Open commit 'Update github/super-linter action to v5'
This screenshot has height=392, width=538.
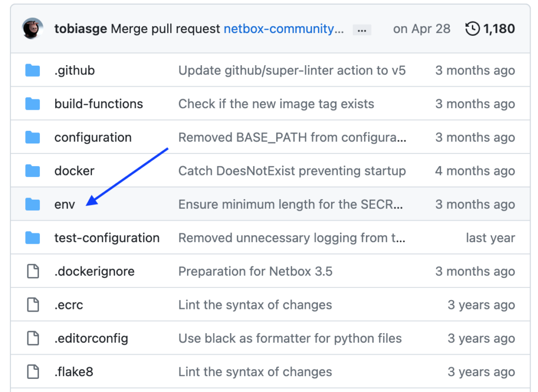click(292, 70)
